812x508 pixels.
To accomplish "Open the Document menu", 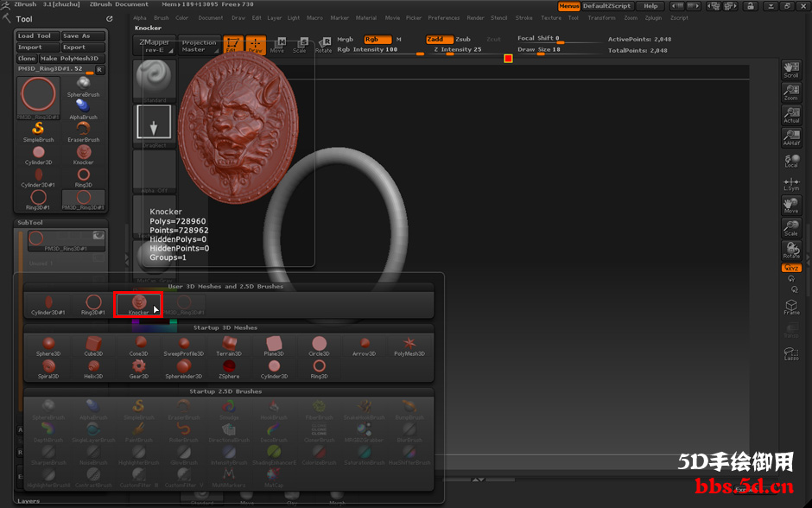I will pyautogui.click(x=211, y=17).
